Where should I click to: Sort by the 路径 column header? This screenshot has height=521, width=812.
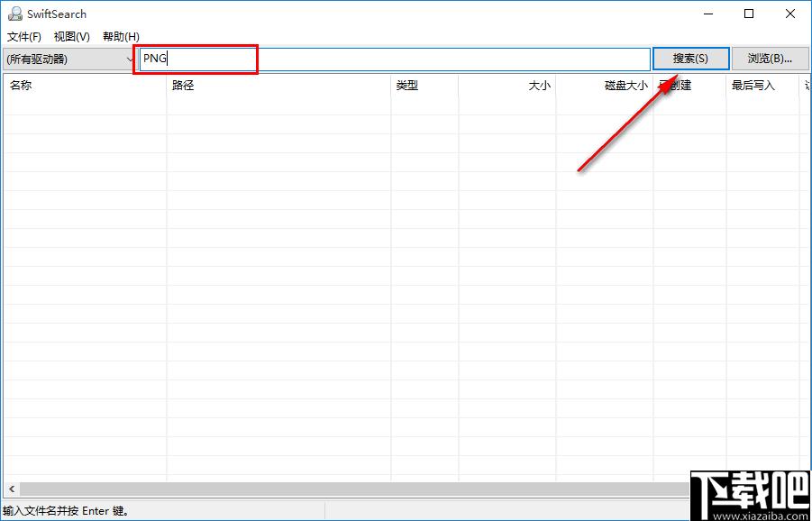(x=278, y=86)
